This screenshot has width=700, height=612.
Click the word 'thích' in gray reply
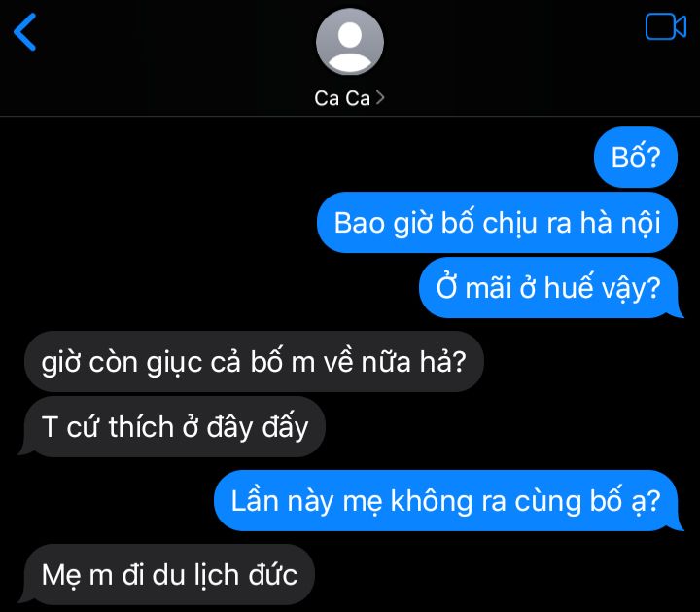pyautogui.click(x=141, y=426)
